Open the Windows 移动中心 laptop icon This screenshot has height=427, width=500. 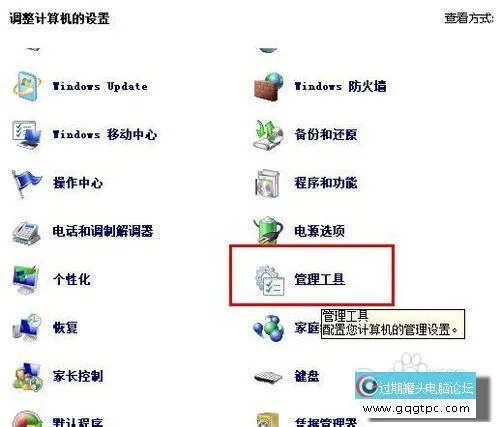27,135
